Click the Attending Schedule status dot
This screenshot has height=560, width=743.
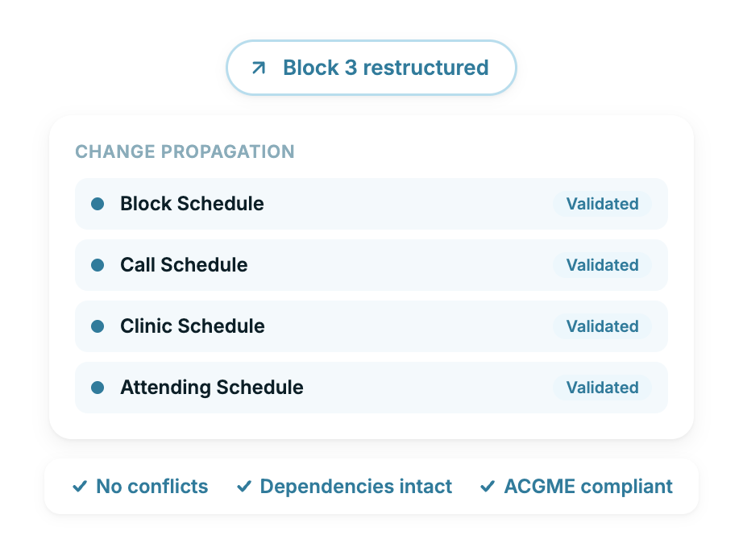[x=98, y=388]
